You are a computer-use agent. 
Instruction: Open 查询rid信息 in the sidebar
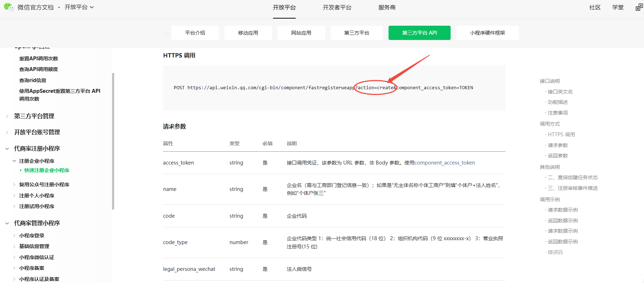[x=33, y=80]
